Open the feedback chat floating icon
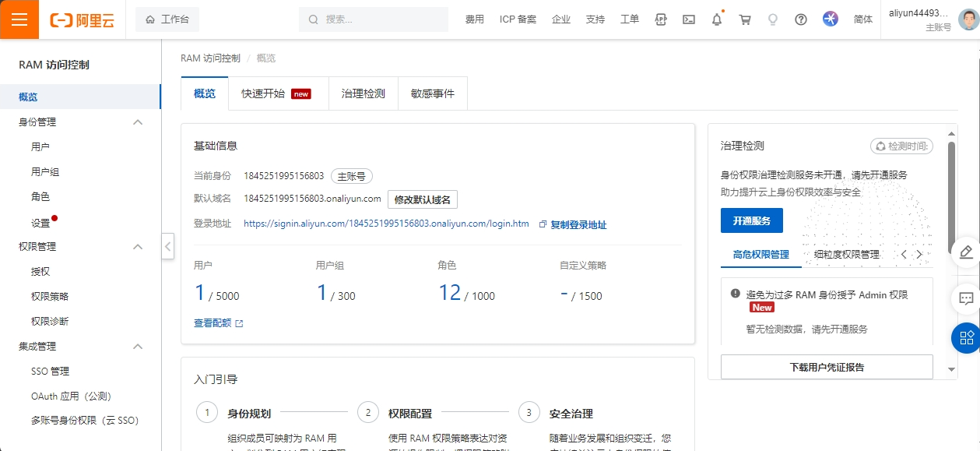Viewport: 980px width, 451px height. pyautogui.click(x=966, y=298)
